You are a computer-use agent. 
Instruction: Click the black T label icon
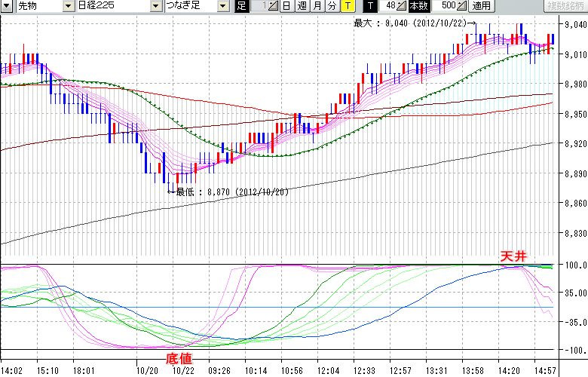[369, 6]
